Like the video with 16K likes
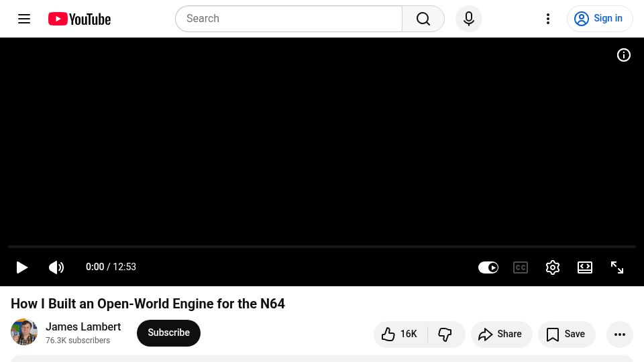 tap(400, 334)
